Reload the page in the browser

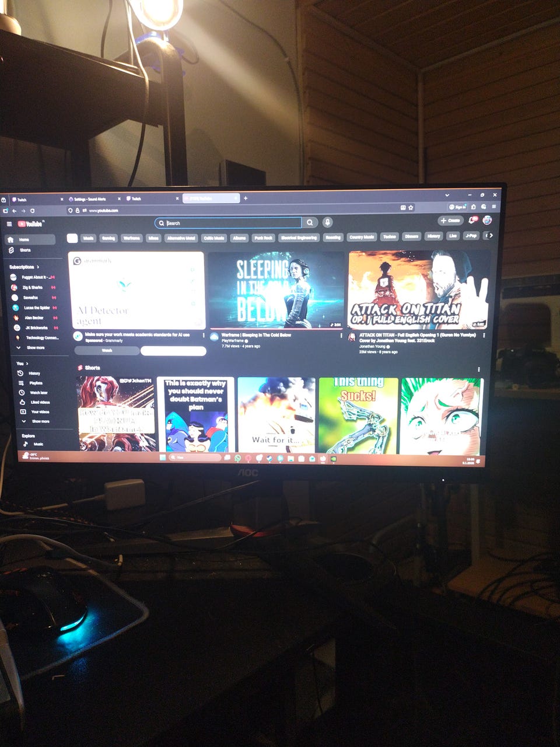click(x=33, y=211)
